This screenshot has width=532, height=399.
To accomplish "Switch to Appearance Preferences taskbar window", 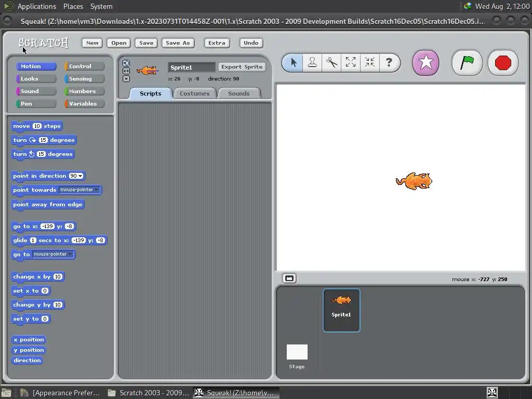I will point(60,393).
